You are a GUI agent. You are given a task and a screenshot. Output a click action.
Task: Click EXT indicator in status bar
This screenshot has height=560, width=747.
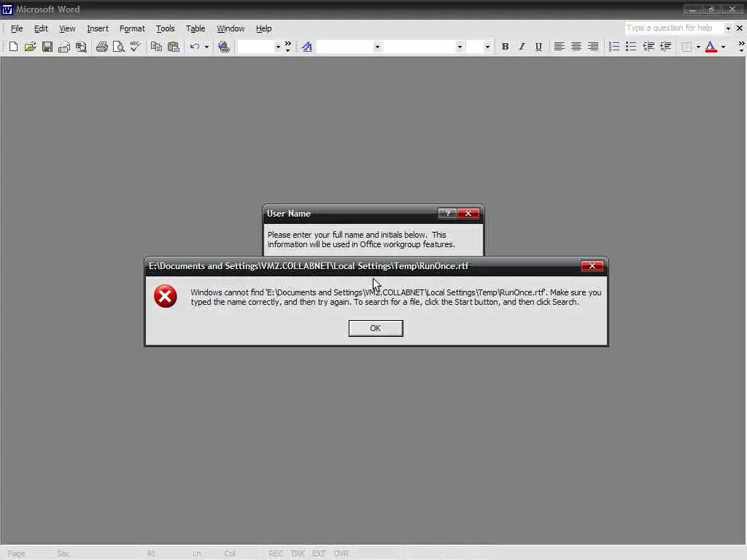[x=319, y=553]
